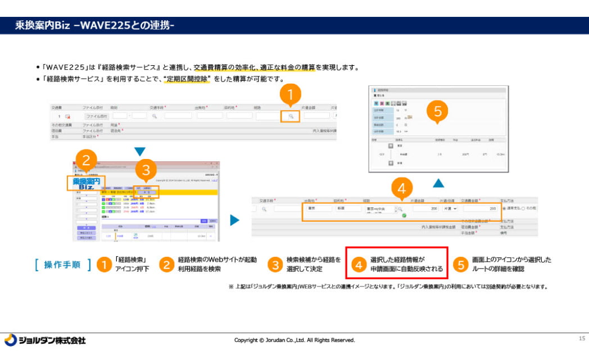
Task: Click the empty 片道金額 field in the top form
Action: tap(316, 116)
